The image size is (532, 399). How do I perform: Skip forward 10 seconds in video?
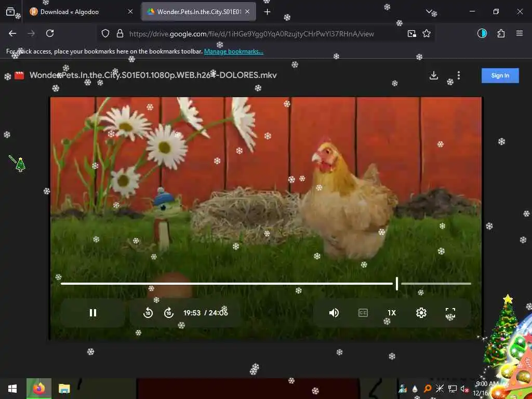pos(169,313)
